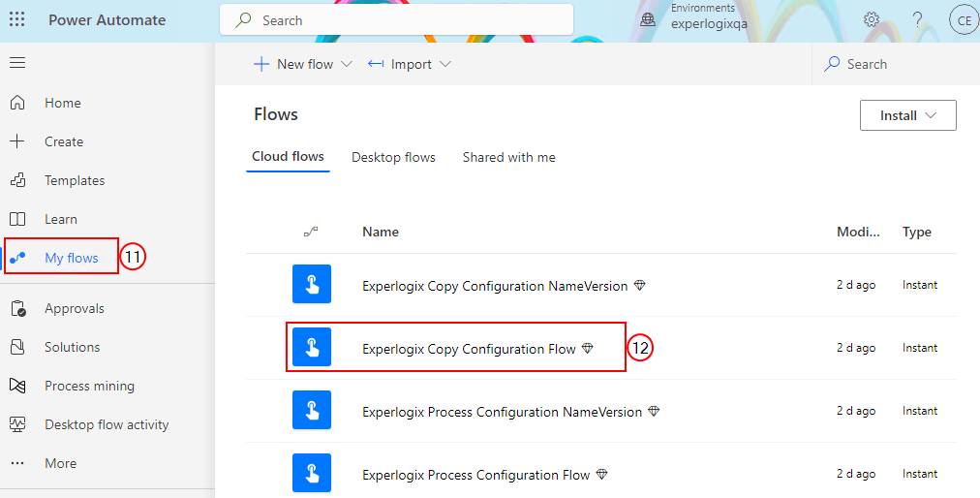Switch to the Cloud flows tab
This screenshot has width=980, height=498.
tap(288, 156)
